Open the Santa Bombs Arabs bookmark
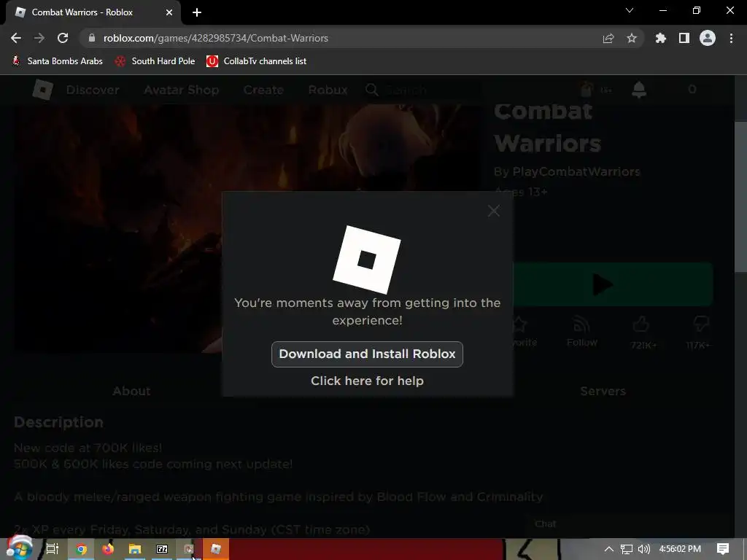Viewport: 747px width, 560px height. 58,61
